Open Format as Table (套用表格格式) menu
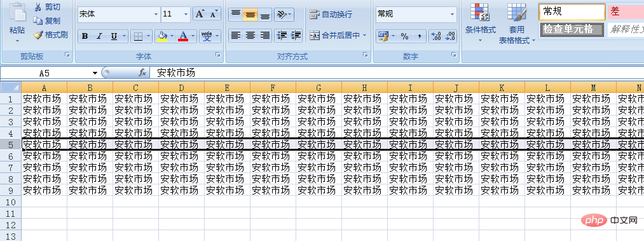644x241 pixels. [x=517, y=24]
